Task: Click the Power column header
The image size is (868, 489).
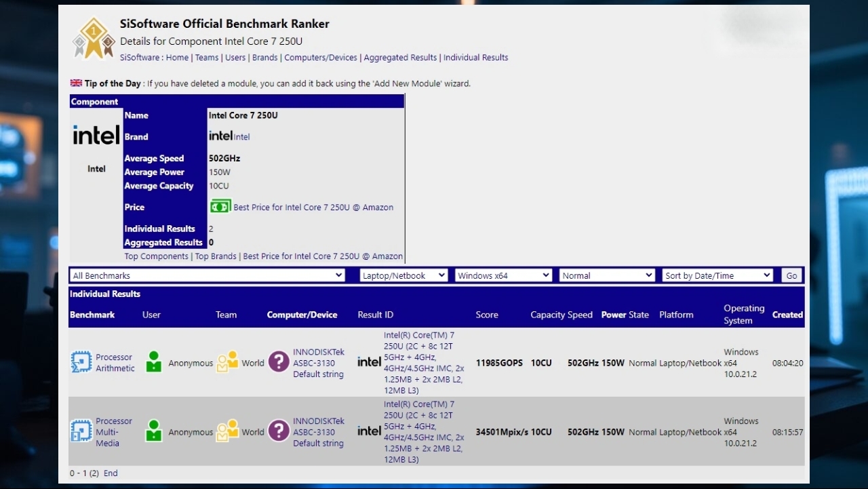Action: pos(614,315)
